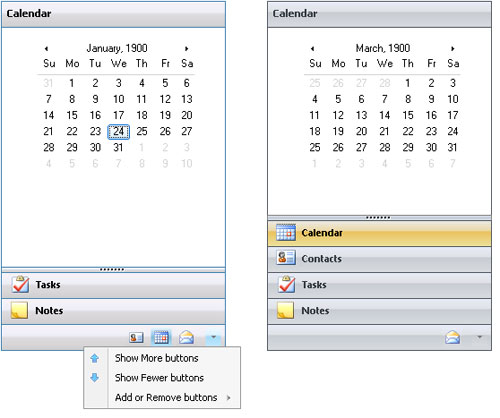Click the Calendar icon in left overflow bar
The height and width of the screenshot is (418, 500).
[161, 337]
